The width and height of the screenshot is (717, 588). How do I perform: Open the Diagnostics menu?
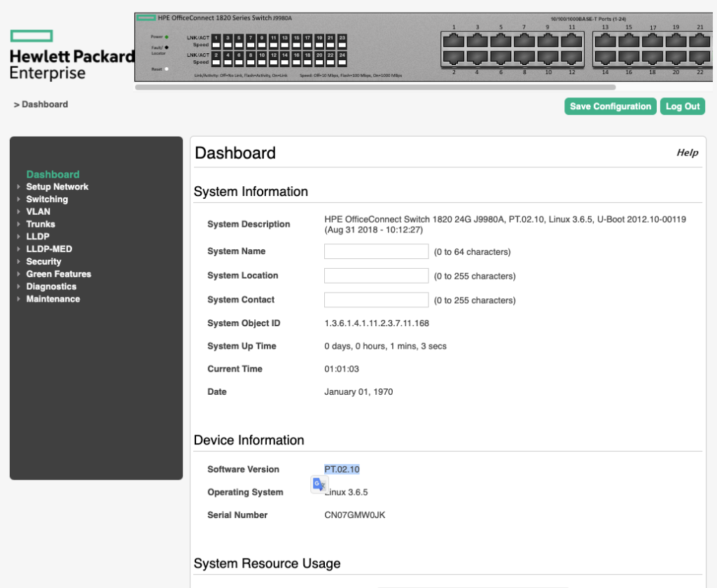51,286
